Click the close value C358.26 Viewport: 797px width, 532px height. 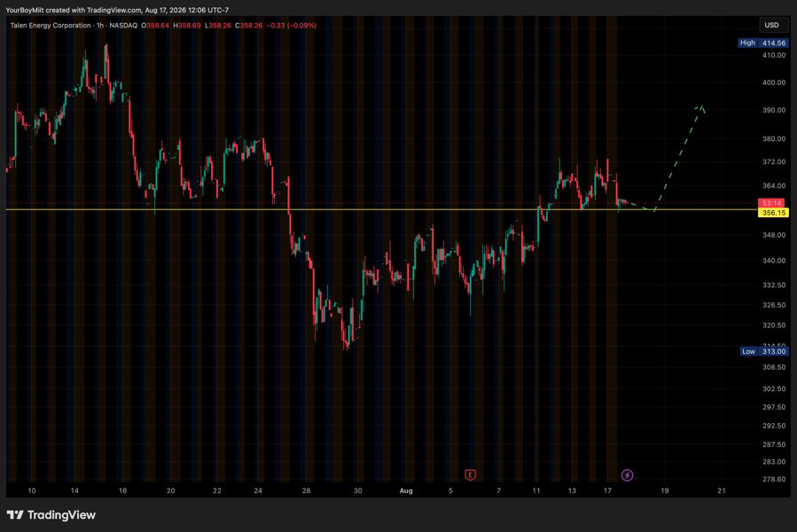pos(248,26)
